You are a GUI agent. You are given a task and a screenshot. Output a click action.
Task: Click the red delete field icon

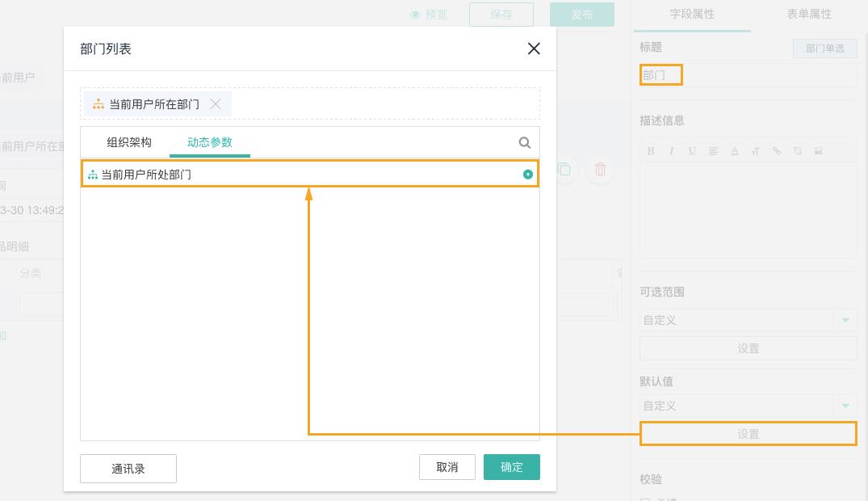click(x=600, y=170)
